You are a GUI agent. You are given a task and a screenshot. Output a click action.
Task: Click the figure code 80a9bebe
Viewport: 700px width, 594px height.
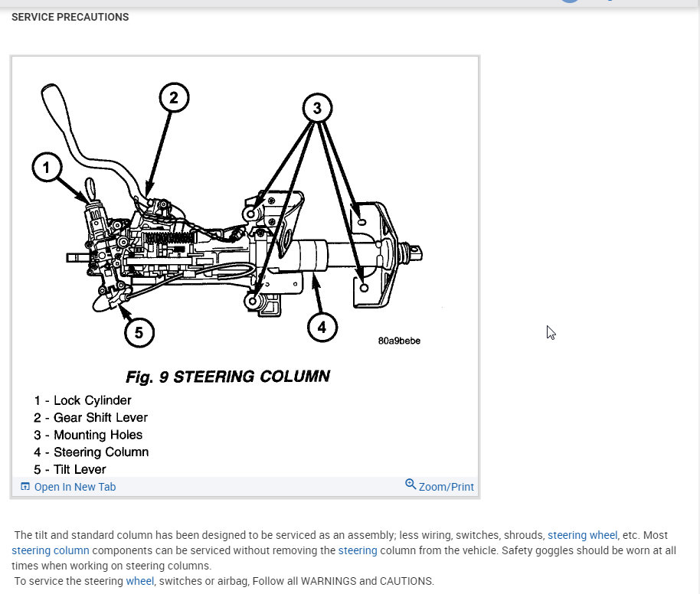399,341
